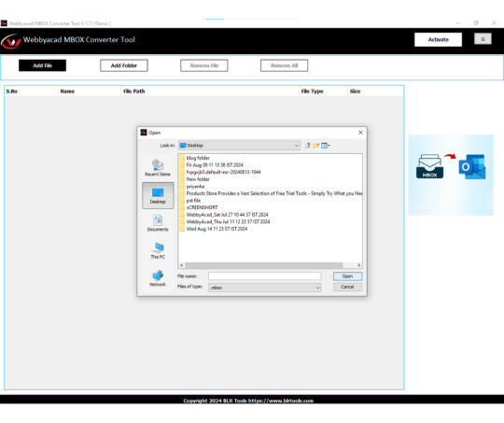Open the hamburger menu in header
Viewport: 504px width, 423px height.
(483, 39)
